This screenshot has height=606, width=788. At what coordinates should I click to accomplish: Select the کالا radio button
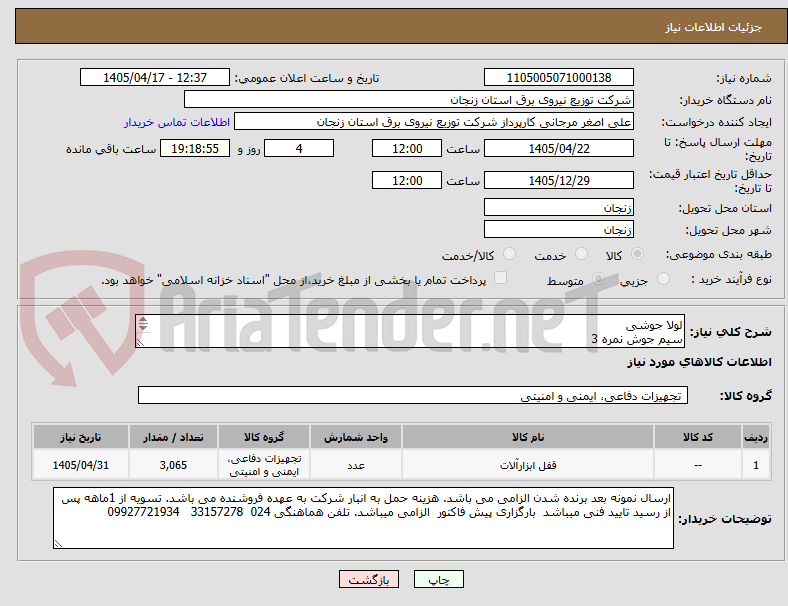point(637,254)
